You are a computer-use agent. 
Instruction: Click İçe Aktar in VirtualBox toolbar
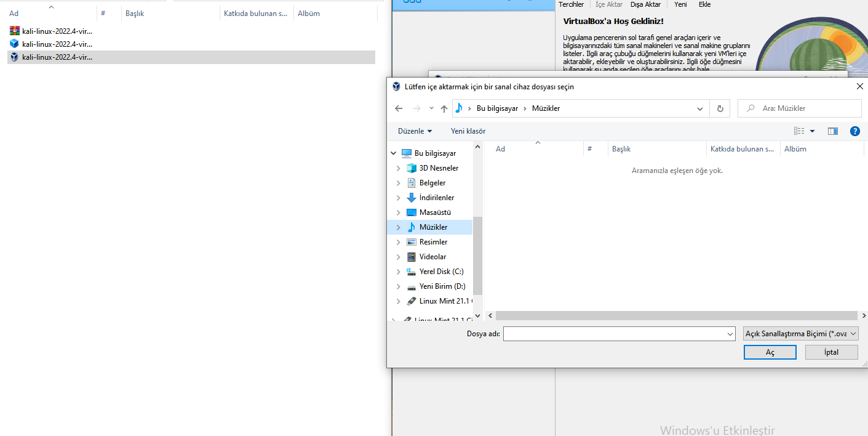[x=609, y=4]
